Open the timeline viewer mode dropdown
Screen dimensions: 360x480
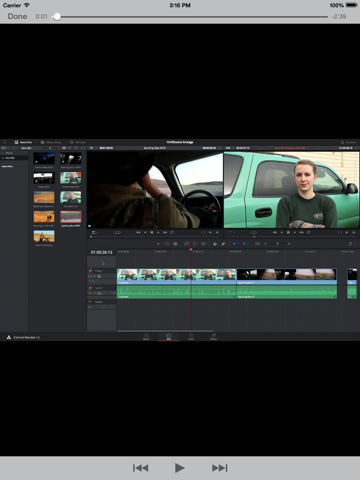[231, 232]
